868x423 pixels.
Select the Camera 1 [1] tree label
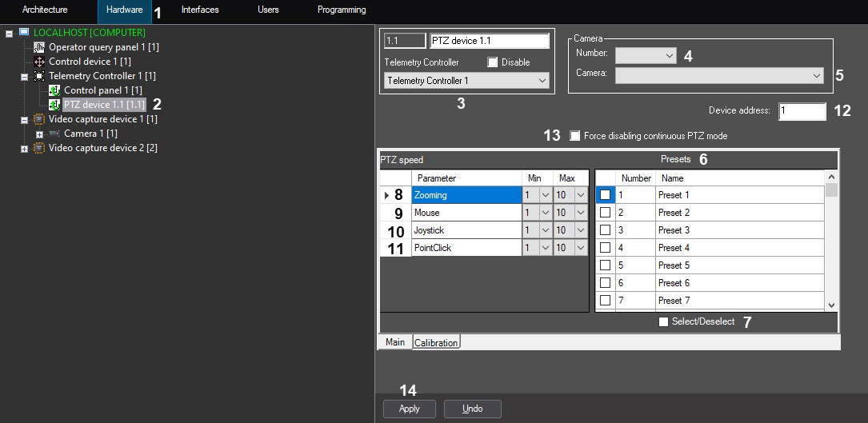click(90, 134)
